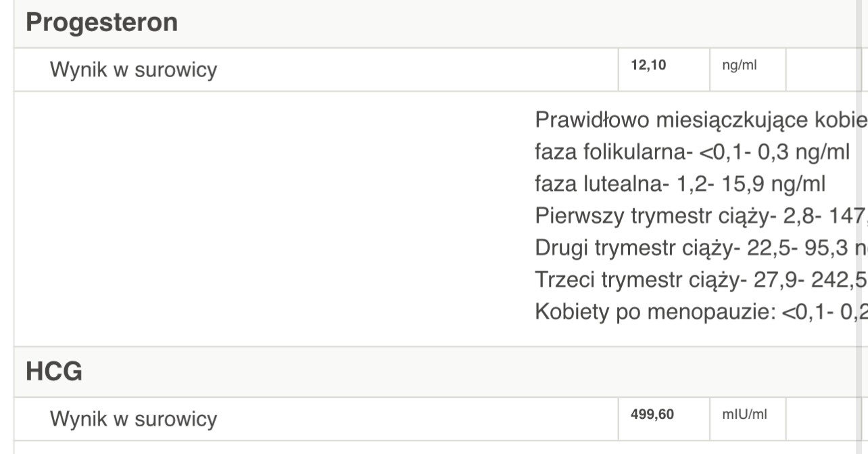
Task: Click the progesterone result value 12,10
Action: click(648, 67)
